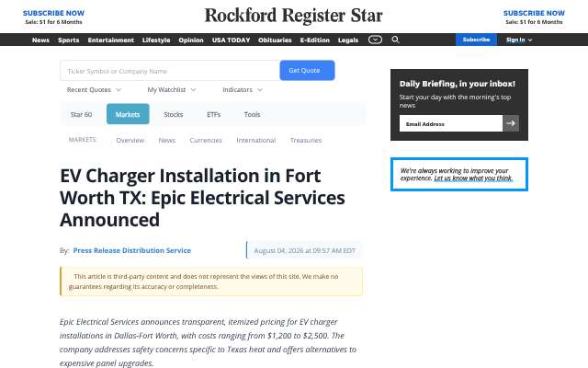The height and width of the screenshot is (368, 588).
Task: Open the News menu item
Action: click(x=40, y=40)
